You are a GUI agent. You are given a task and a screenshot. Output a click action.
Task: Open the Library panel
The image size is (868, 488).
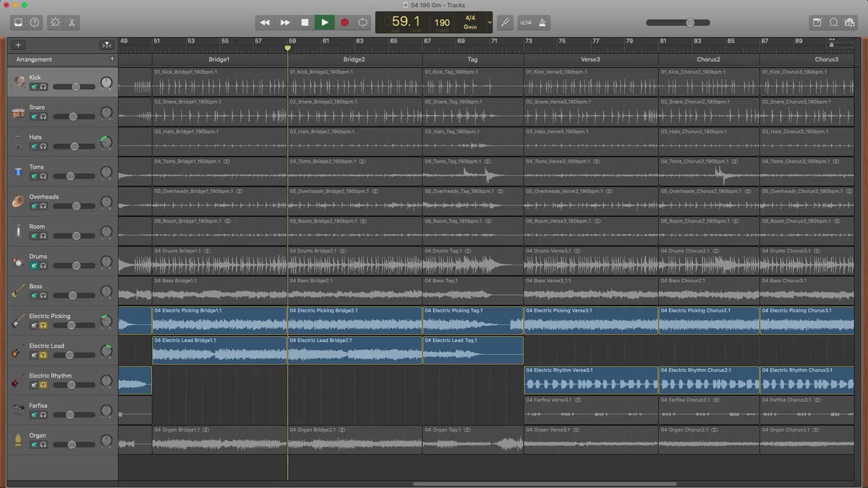click(x=18, y=22)
